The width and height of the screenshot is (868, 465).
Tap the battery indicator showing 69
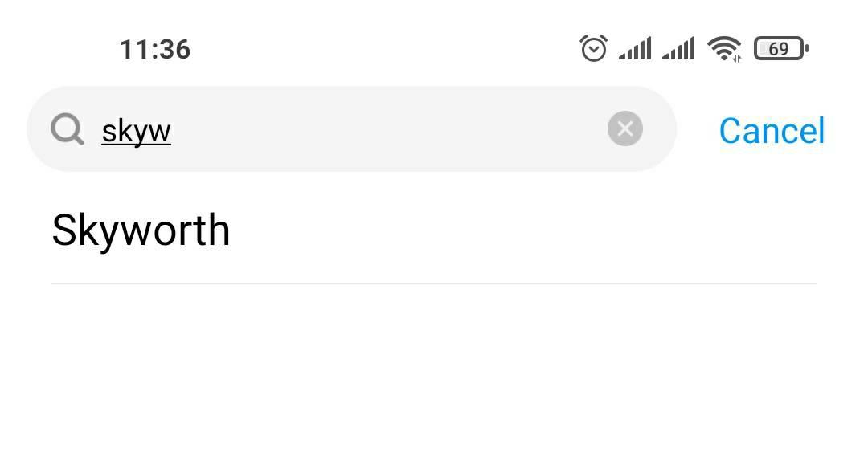[x=780, y=49]
